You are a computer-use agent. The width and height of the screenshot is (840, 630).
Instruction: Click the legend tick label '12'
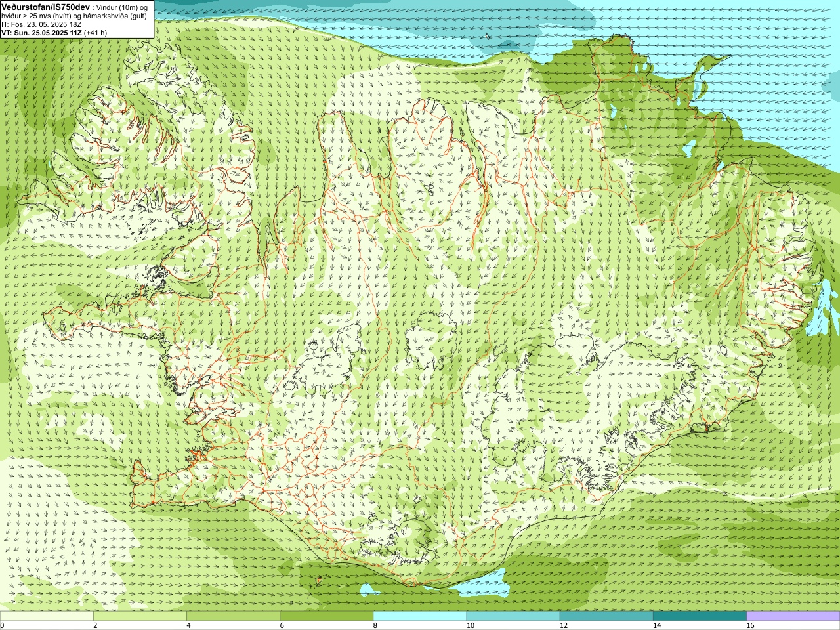564,625
